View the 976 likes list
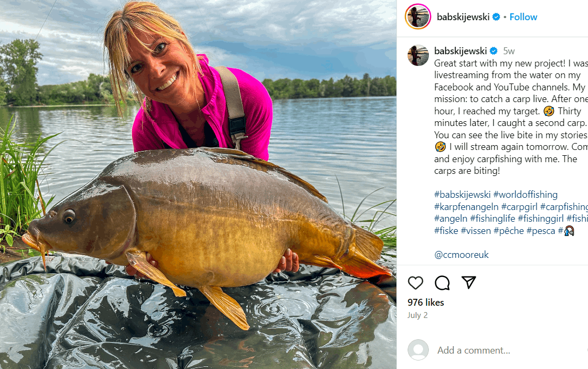 [426, 303]
